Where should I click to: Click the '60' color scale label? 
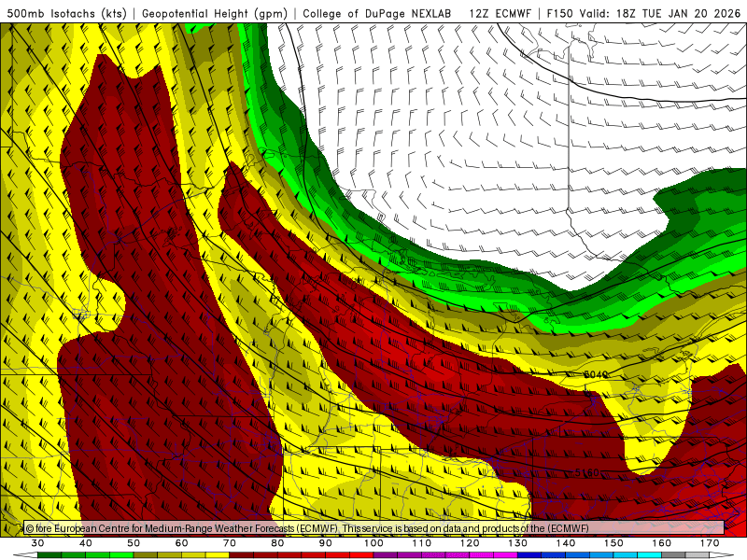tap(181, 543)
